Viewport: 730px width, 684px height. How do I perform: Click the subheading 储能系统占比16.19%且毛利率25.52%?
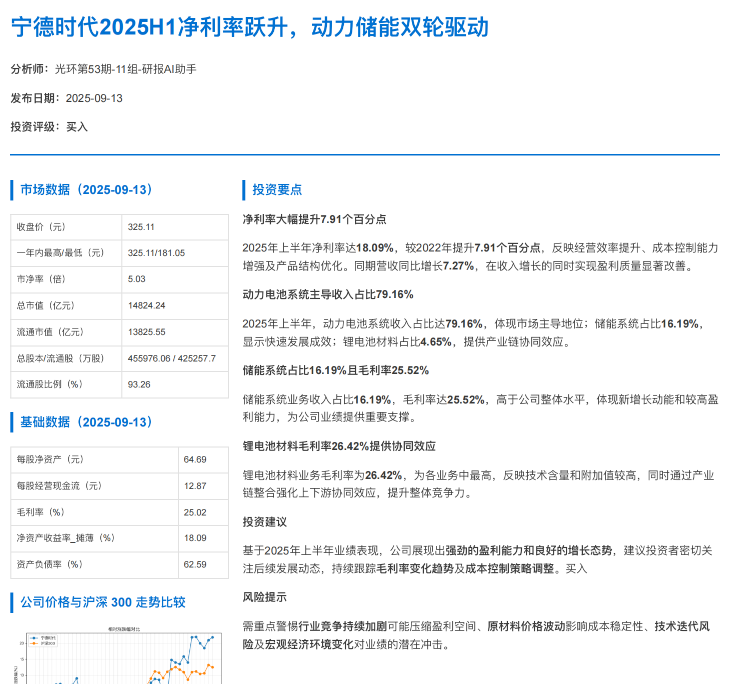[x=336, y=371]
